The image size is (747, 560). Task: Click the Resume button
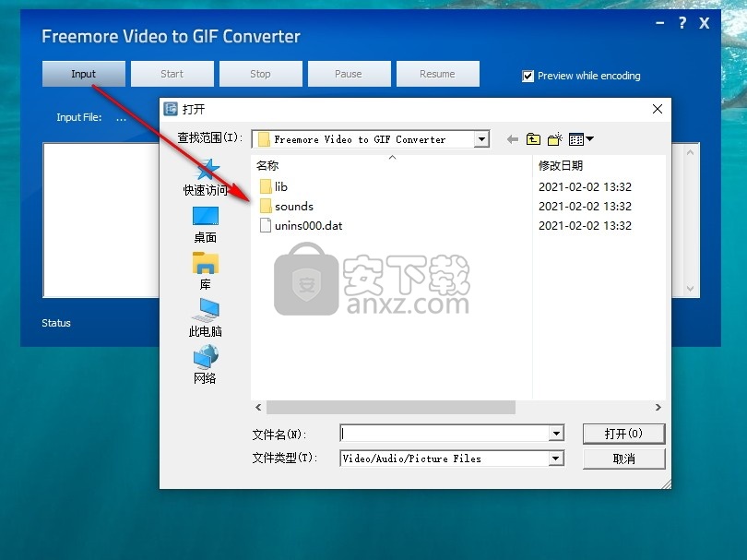coord(437,74)
